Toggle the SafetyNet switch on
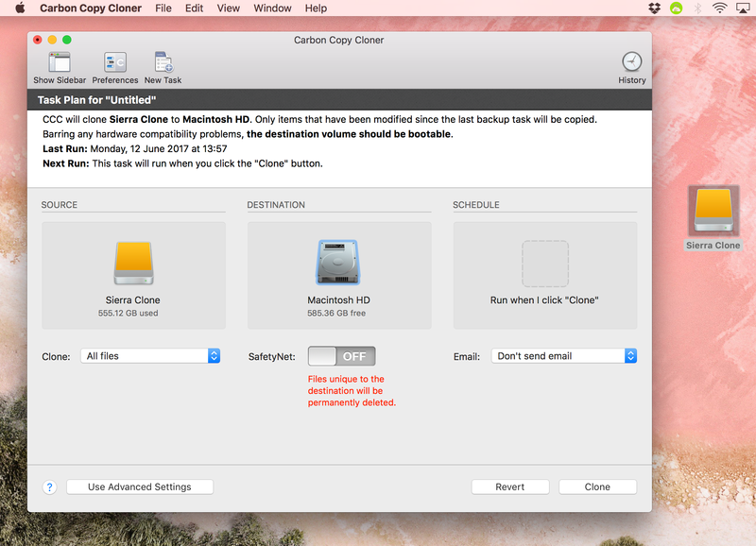This screenshot has width=756, height=546. pos(341,356)
